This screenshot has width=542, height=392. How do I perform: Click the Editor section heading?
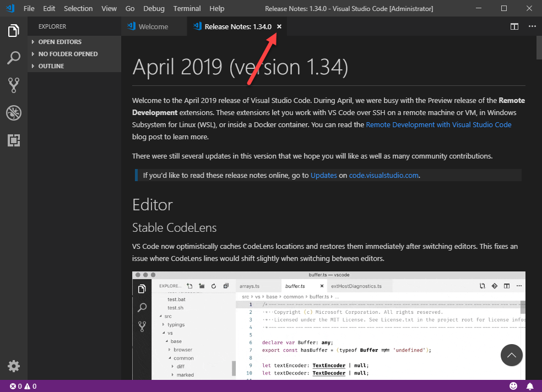point(153,205)
